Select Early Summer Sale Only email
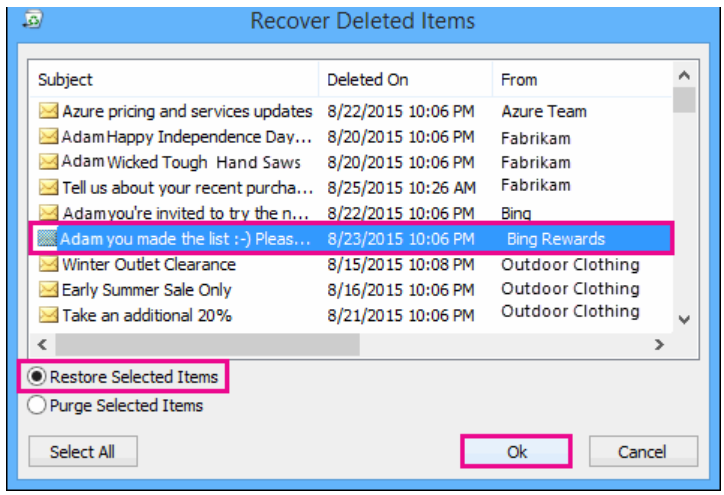Viewport: 724px width, 495px height. [351, 290]
